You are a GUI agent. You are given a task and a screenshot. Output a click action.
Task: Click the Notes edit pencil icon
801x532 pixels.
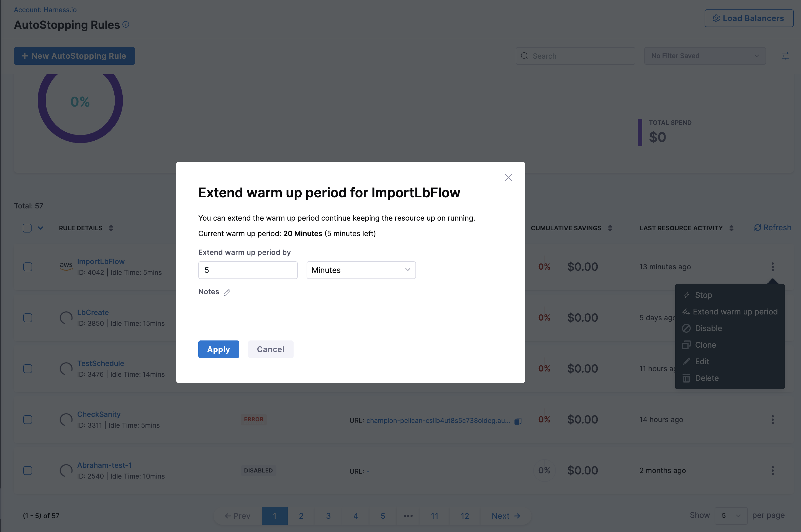tap(227, 293)
